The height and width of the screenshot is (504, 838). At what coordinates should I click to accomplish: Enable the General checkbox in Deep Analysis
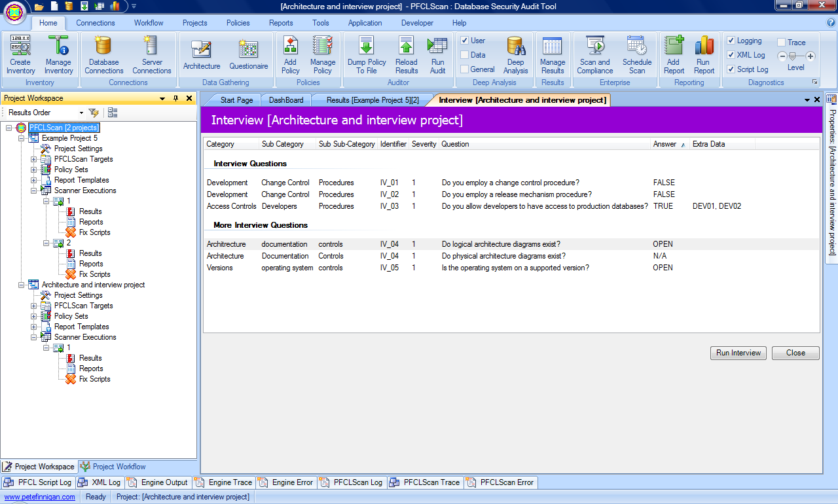464,69
